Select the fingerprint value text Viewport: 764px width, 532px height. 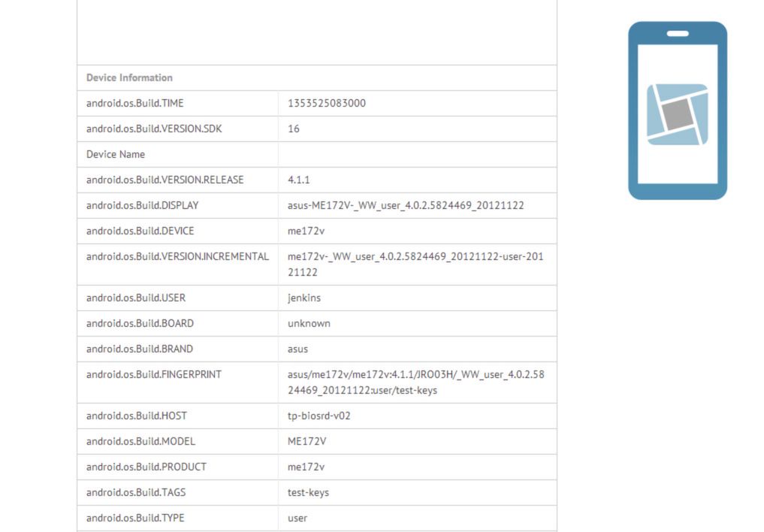[x=415, y=382]
